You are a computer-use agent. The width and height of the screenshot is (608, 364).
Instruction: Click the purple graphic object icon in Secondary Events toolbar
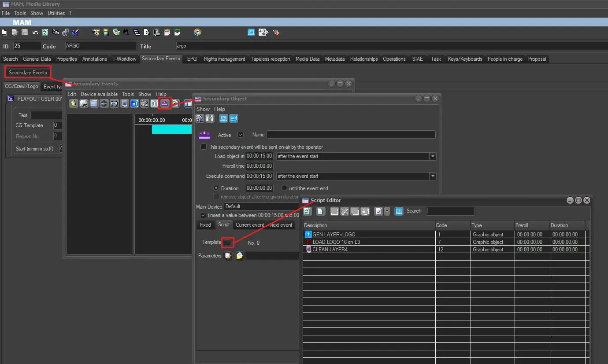(x=164, y=103)
